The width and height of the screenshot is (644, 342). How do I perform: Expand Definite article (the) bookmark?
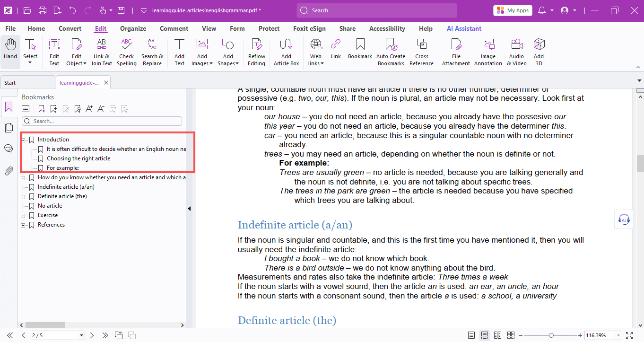[23, 196]
